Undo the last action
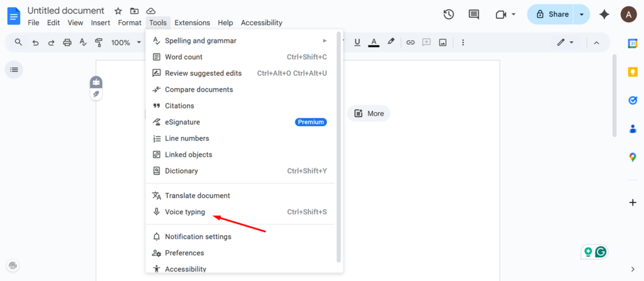The width and height of the screenshot is (644, 281). pyautogui.click(x=35, y=42)
